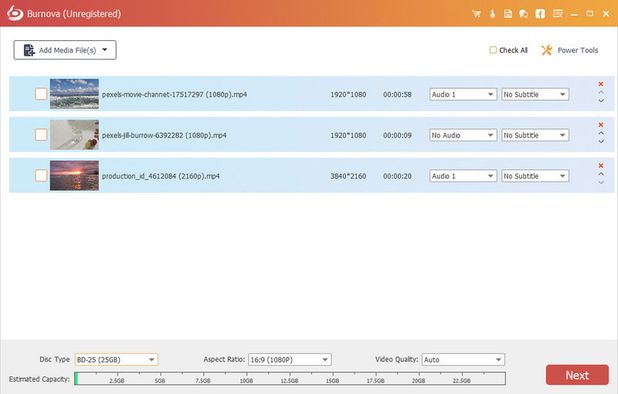Remove pexels-movie-channet video with red X
This screenshot has width=618, height=394.
(601, 84)
